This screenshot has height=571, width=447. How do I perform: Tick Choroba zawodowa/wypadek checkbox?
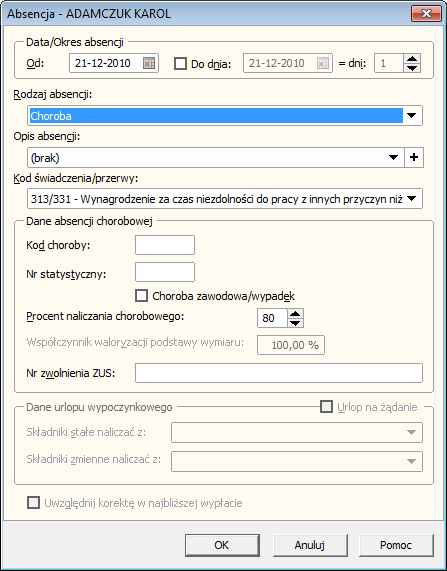[x=141, y=296]
